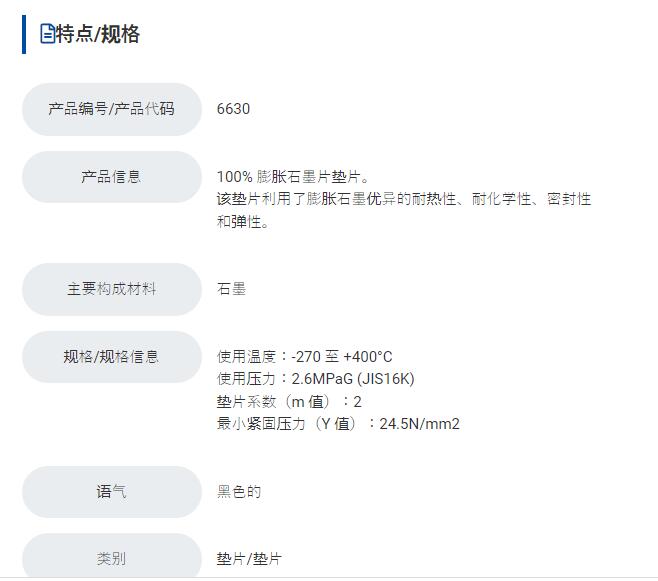Select the 规格/规格信息 label pill
The height and width of the screenshot is (581, 658).
coord(112,357)
